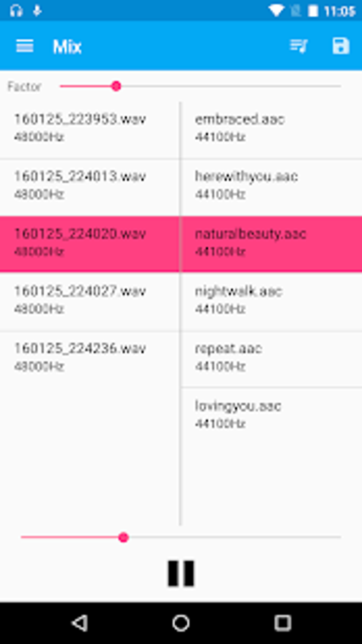
Task: Tap the Android home button
Action: [181, 623]
